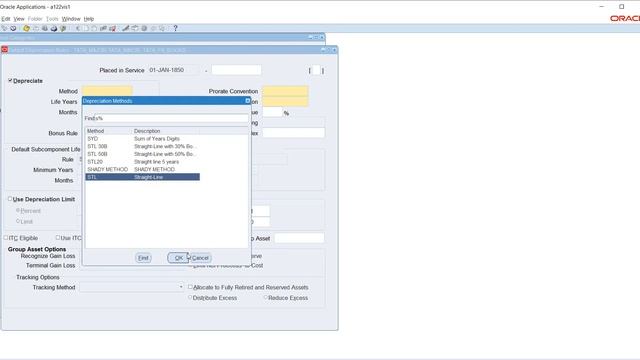Open the Tracking Method dropdown
Image resolution: width=640 pixels, height=360 pixels.
pos(181,287)
